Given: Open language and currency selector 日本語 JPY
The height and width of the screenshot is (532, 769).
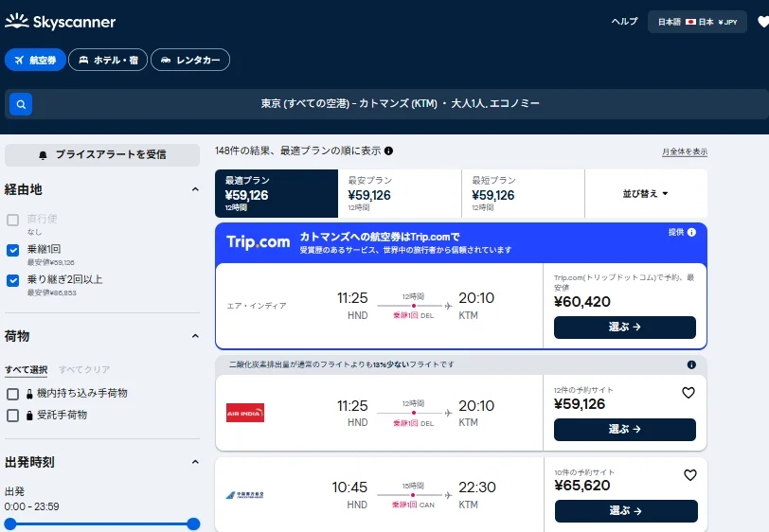Looking at the screenshot, I should pyautogui.click(x=697, y=22).
